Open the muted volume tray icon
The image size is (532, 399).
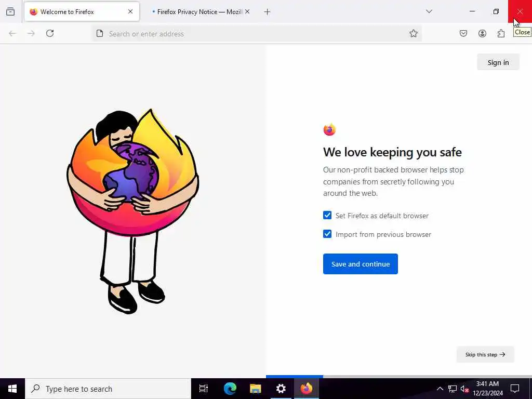[464, 389]
